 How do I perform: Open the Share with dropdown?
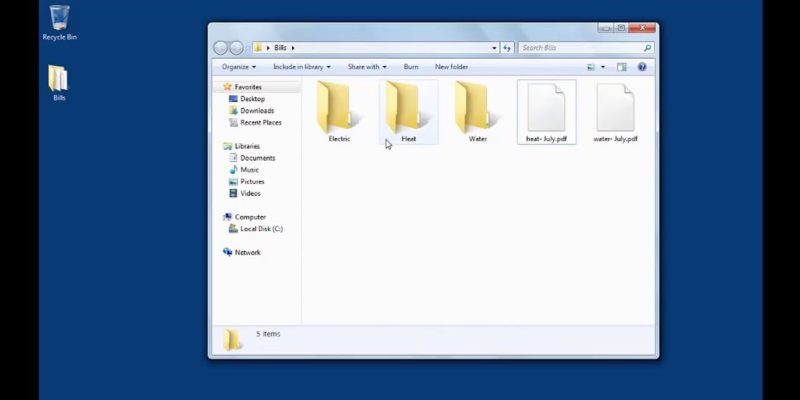[x=366, y=67]
